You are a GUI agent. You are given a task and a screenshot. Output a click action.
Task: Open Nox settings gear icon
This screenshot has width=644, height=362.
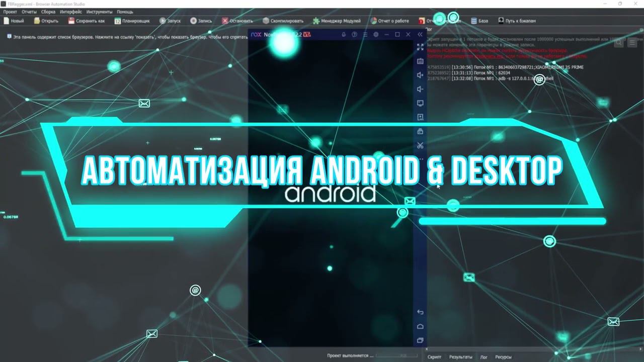[375, 35]
